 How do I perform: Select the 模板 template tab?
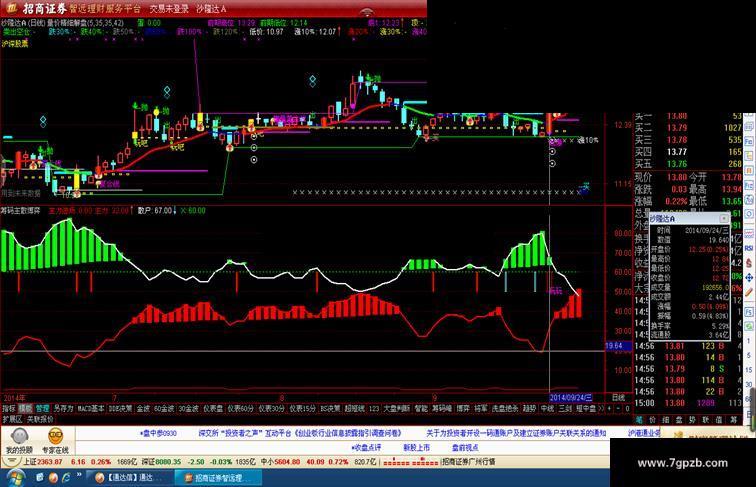25,408
